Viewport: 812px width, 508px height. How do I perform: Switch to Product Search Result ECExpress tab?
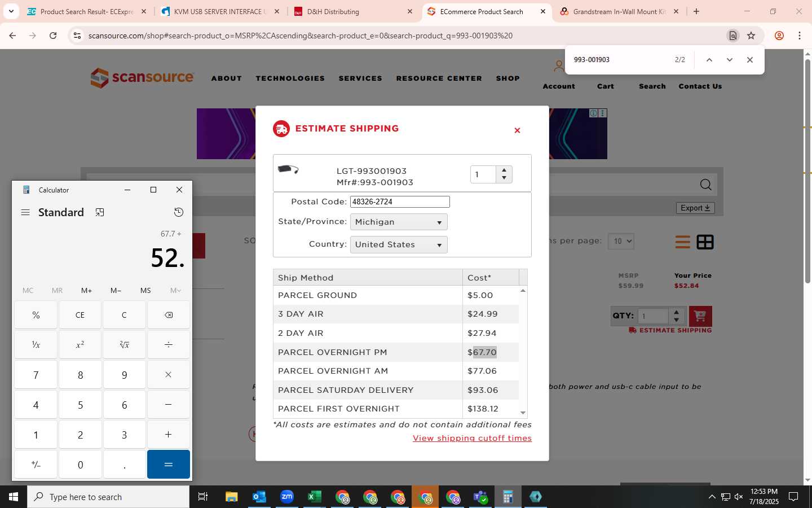click(x=86, y=11)
